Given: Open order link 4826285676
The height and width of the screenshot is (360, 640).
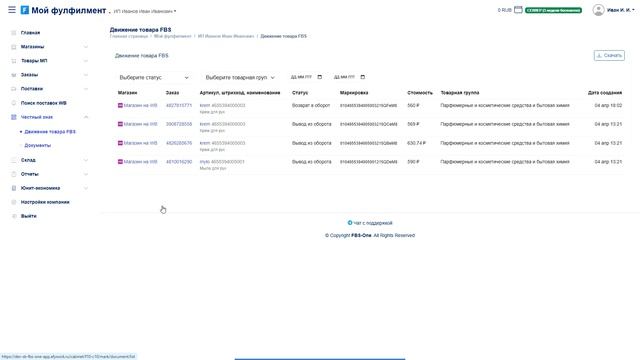Looking at the screenshot, I should click(x=179, y=143).
